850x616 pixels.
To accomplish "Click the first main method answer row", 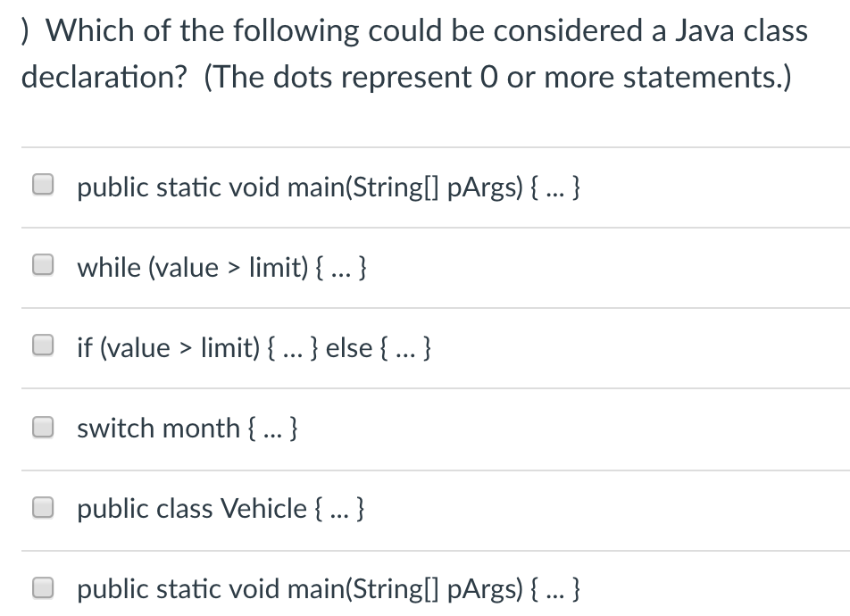I will pos(329,185).
